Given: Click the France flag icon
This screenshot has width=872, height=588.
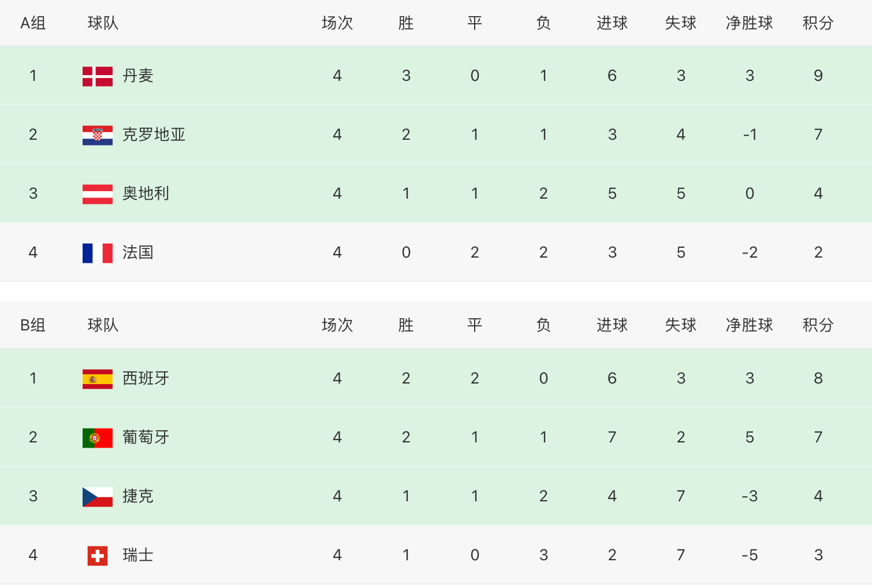Looking at the screenshot, I should 98,252.
